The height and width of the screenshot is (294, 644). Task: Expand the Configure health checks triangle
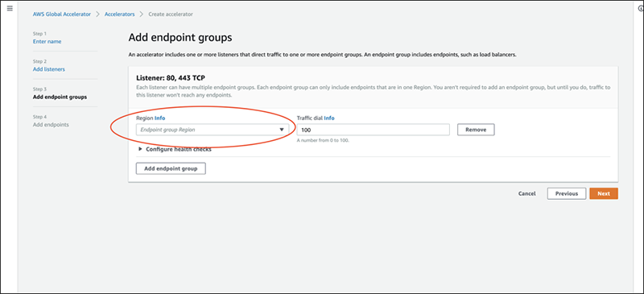coord(141,149)
